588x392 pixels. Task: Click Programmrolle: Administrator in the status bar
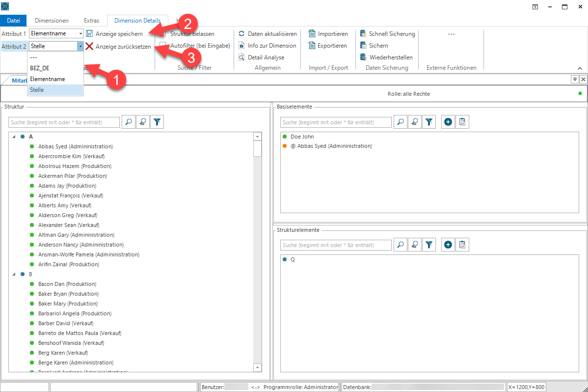point(301,387)
